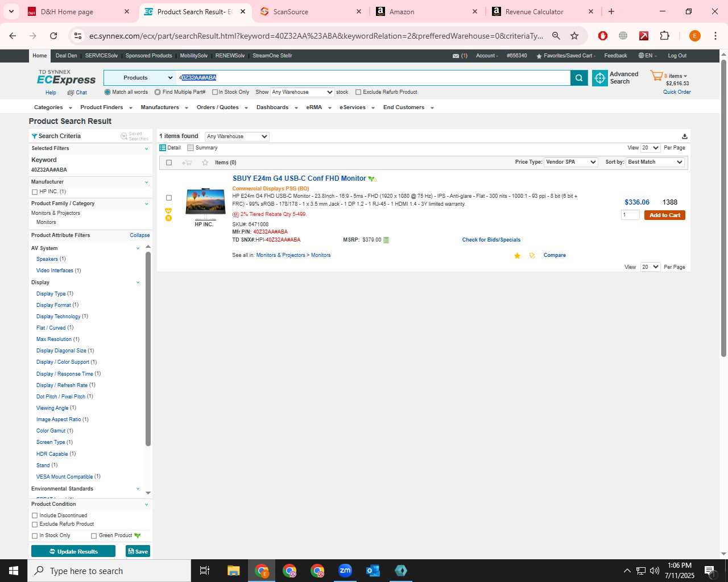Click Save button in filter panel
Screen dimensions: 728x582
click(x=138, y=551)
